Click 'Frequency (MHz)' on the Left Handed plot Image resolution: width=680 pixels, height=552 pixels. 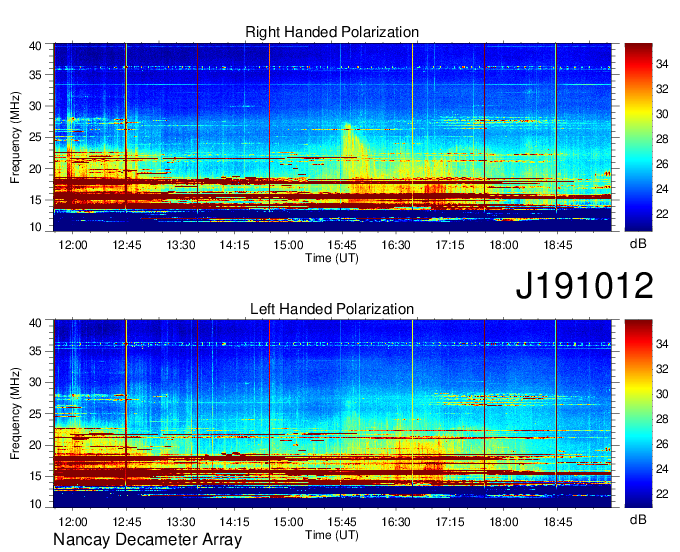(x=15, y=414)
